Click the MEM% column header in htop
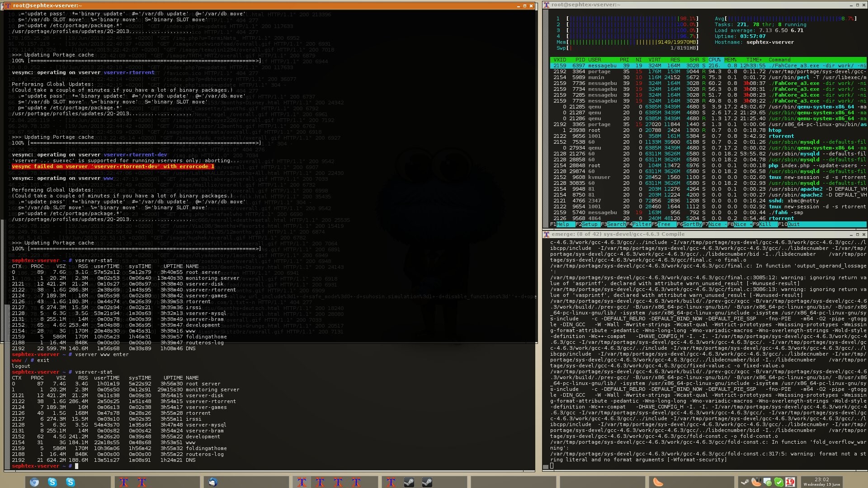This screenshot has width=868, height=488. [730, 60]
